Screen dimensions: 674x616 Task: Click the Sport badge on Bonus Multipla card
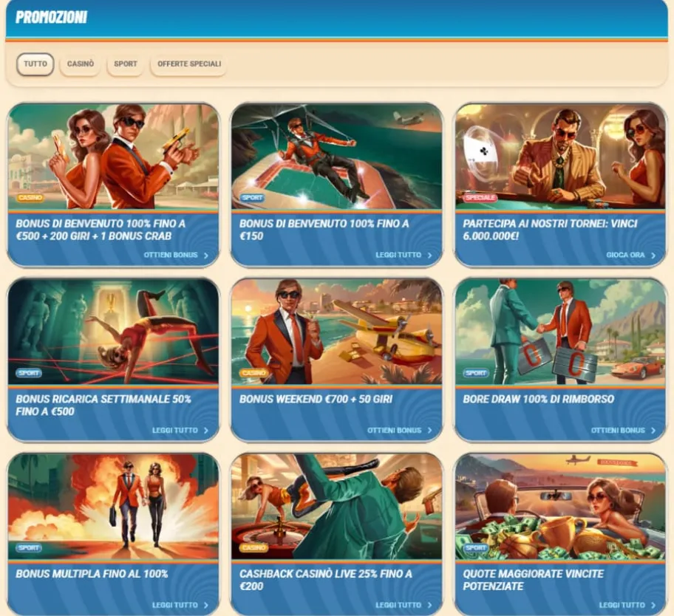29,548
